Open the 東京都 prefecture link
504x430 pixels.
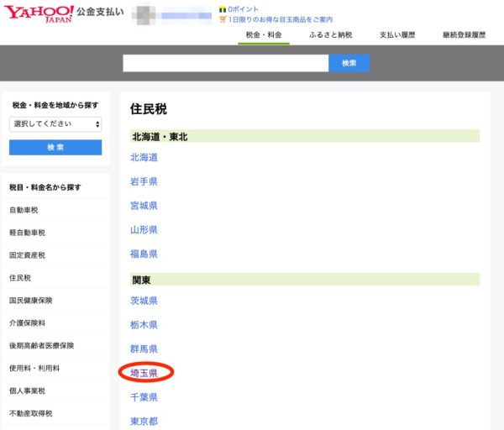coord(144,421)
